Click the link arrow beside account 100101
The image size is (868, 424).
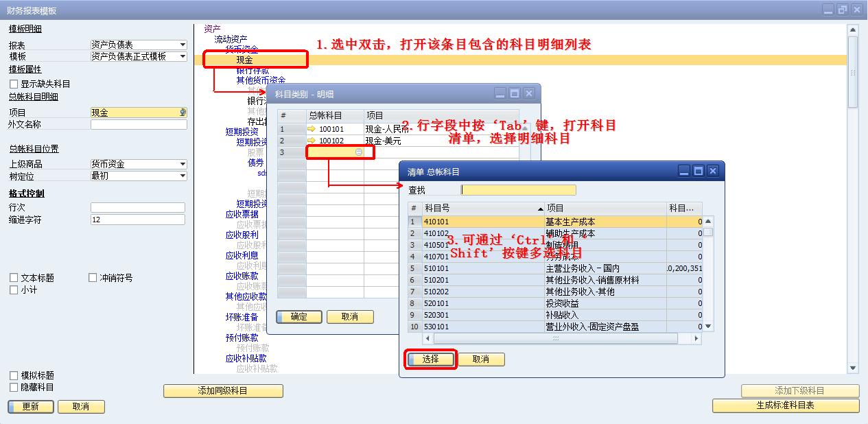(312, 129)
